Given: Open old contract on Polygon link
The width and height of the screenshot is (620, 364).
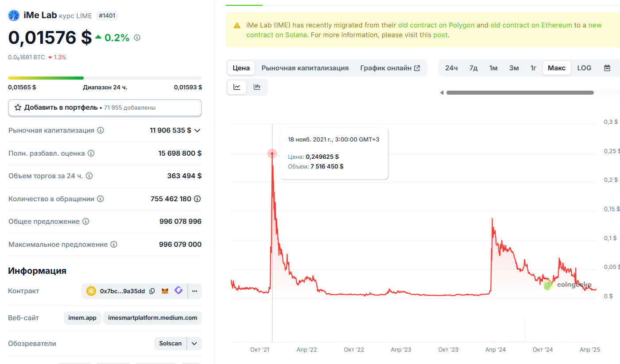Looking at the screenshot, I should click(x=436, y=25).
